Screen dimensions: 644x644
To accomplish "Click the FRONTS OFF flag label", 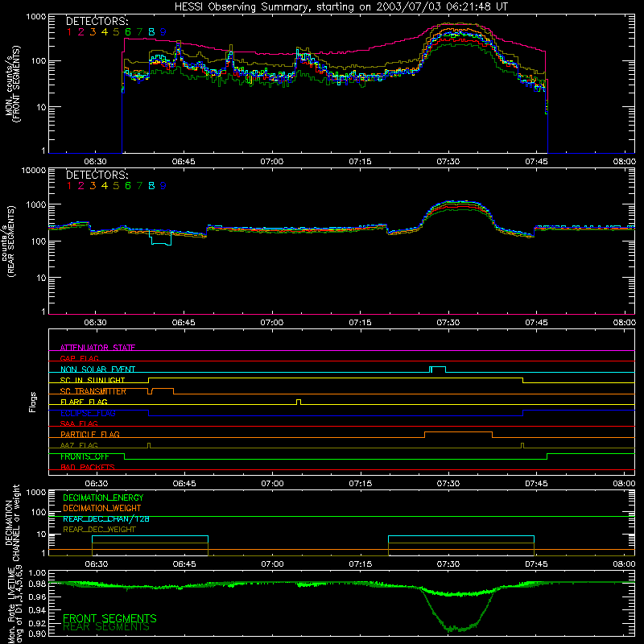I will pyautogui.click(x=85, y=456).
